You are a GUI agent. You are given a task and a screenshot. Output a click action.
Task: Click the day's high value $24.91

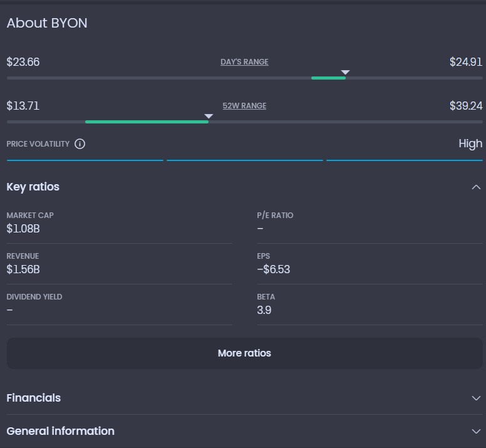point(466,62)
